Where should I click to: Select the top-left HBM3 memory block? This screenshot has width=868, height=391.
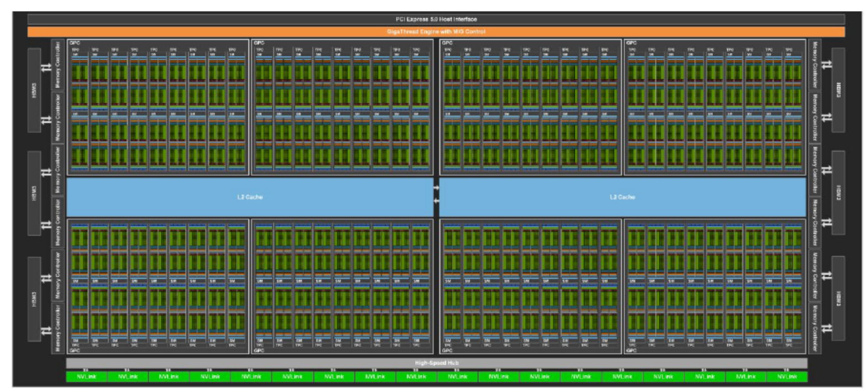coord(34,90)
